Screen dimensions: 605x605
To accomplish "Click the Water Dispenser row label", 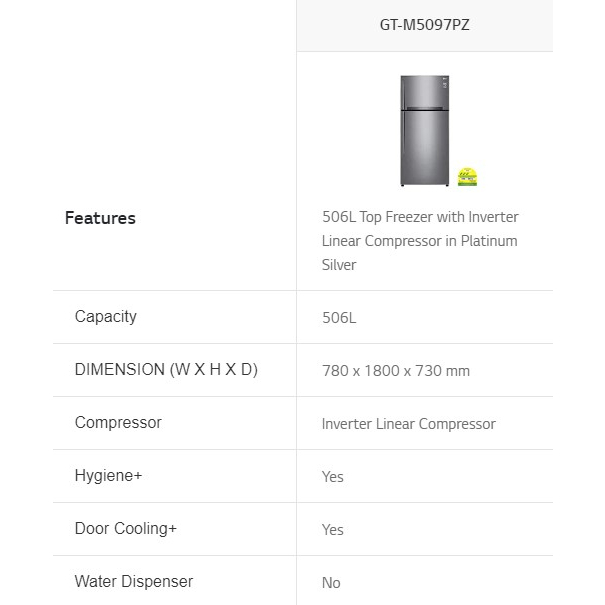I will (134, 582).
